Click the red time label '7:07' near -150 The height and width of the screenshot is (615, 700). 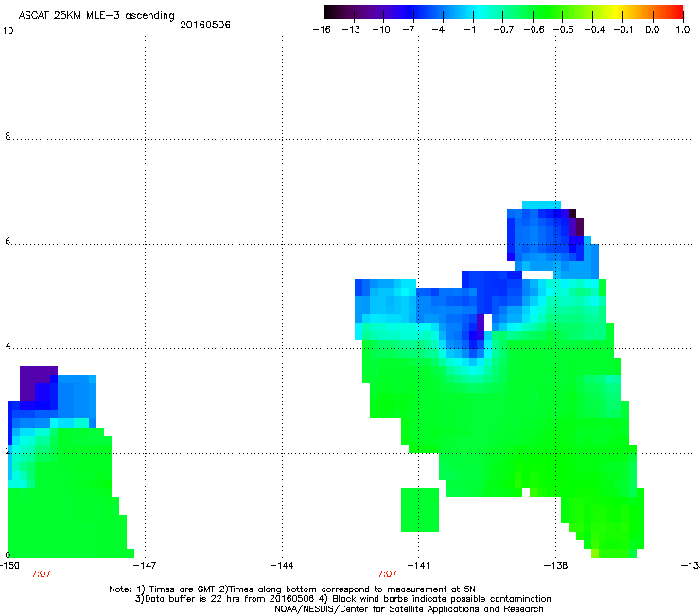[x=41, y=574]
